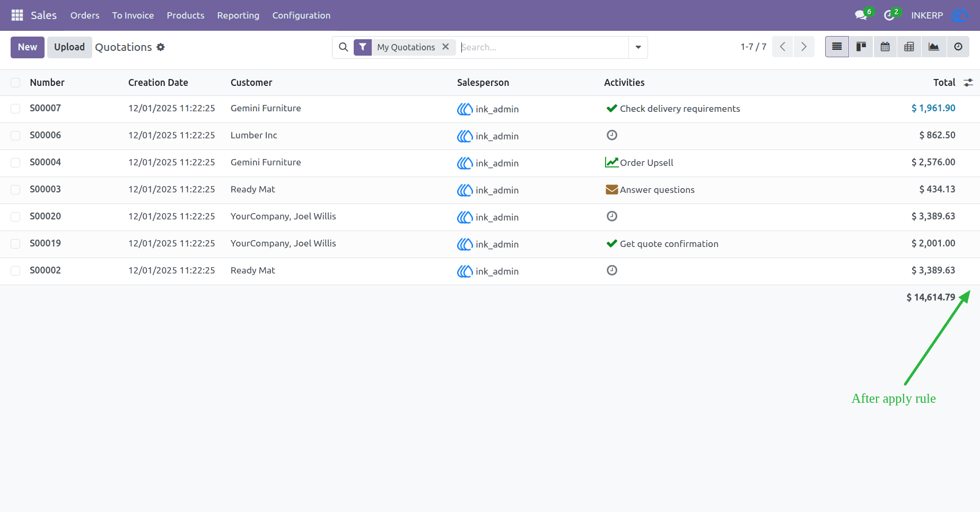The image size is (980, 512).
Task: Go to next page of records
Action: [804, 47]
